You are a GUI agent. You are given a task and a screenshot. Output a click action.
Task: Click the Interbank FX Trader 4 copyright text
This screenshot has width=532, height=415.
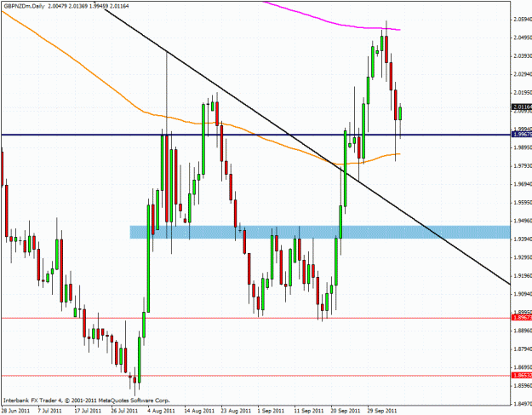(86, 401)
